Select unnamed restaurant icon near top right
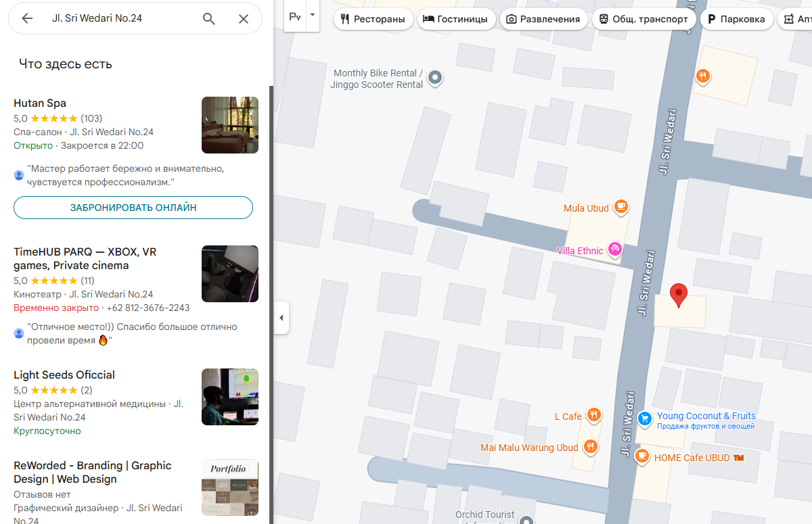This screenshot has height=524, width=812. pos(704,76)
